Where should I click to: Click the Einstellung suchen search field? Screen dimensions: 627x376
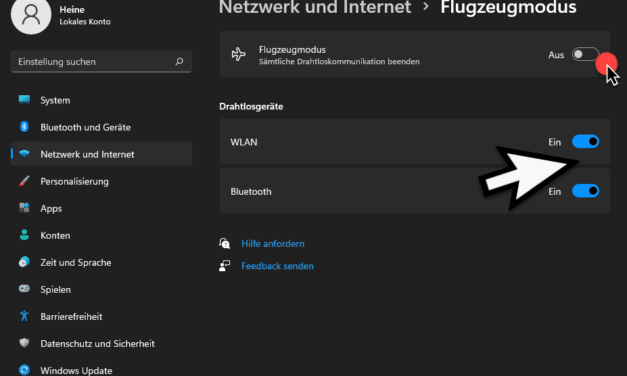click(x=101, y=62)
